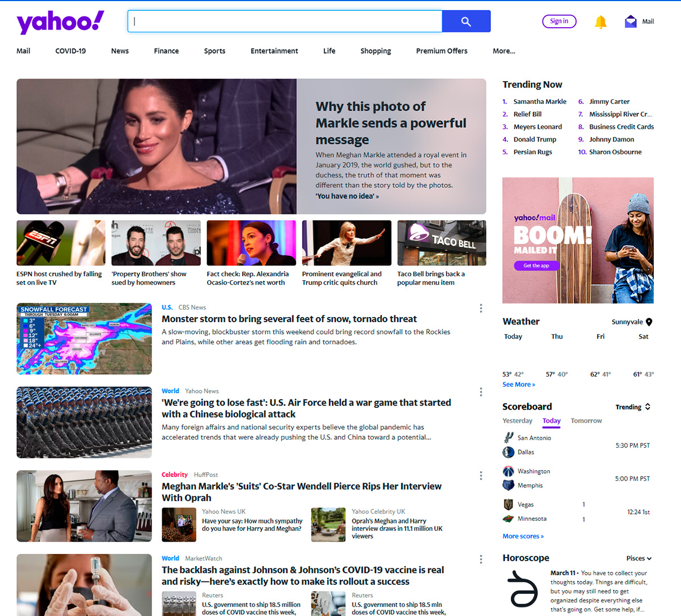Click the blue search magnifier button
The width and height of the screenshot is (681, 616).
tap(466, 22)
